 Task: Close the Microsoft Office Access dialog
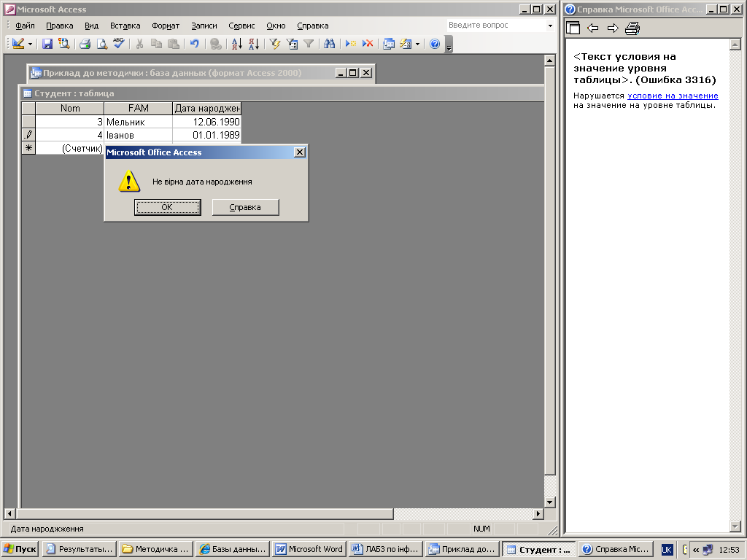coord(300,152)
